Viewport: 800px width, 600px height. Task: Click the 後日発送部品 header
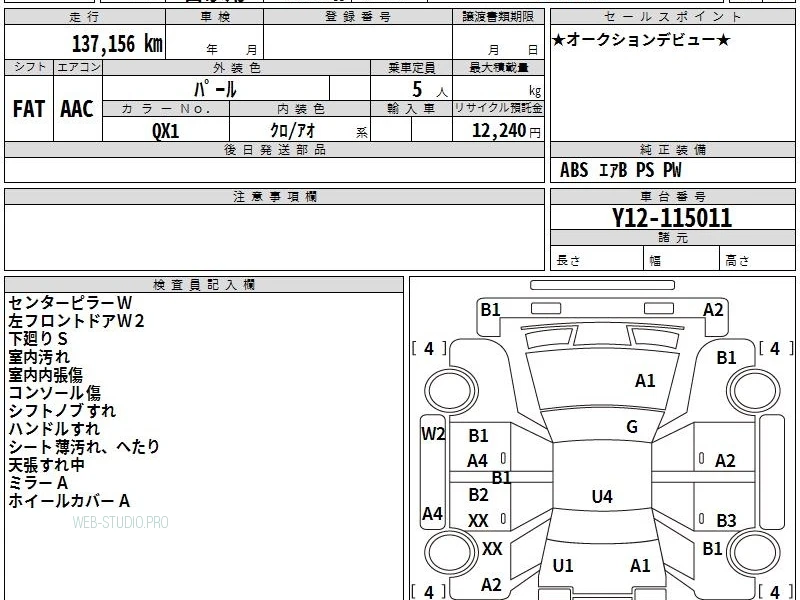[274, 149]
